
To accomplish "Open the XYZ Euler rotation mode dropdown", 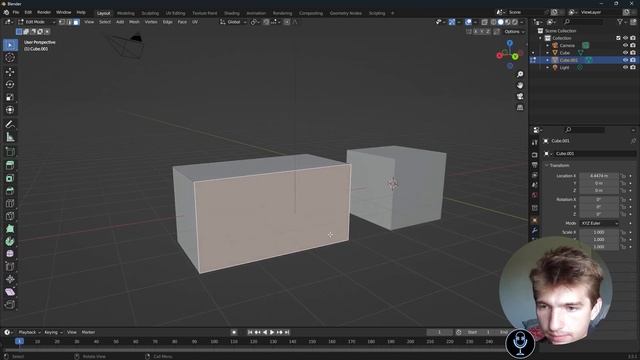I will pyautogui.click(x=599, y=223).
